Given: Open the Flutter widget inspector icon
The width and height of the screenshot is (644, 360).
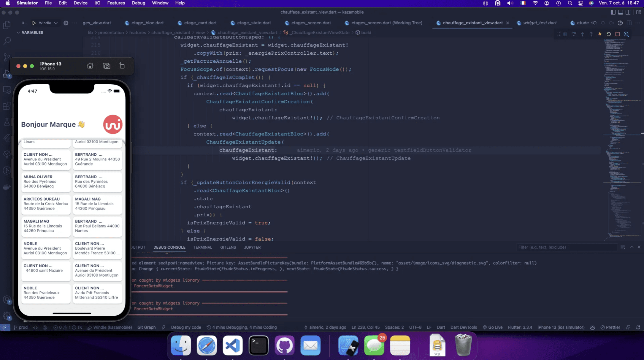Looking at the screenshot, I should 626,34.
